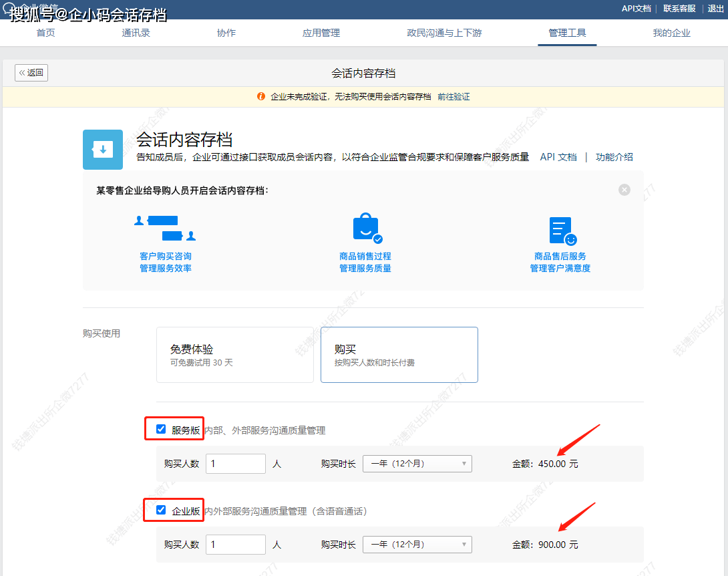
Task: Click the 返回 back button
Action: click(x=31, y=73)
